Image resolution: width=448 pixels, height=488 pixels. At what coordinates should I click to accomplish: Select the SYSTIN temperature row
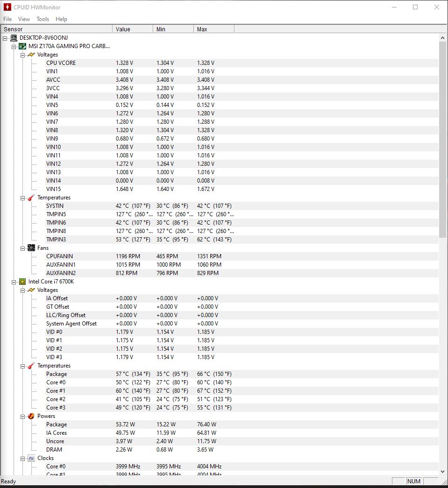click(242, 206)
